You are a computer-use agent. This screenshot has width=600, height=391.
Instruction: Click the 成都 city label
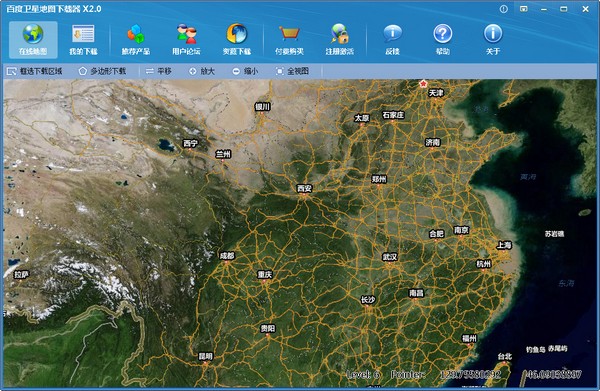(x=227, y=256)
